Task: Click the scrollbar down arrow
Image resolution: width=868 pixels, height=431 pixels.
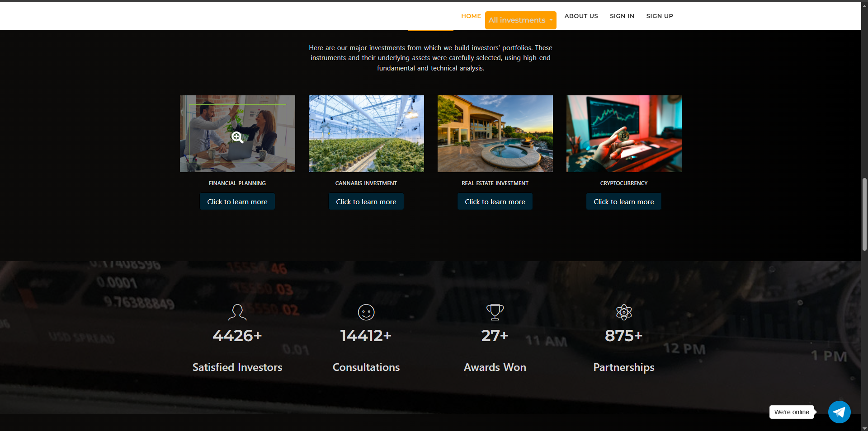Action: 864,428
